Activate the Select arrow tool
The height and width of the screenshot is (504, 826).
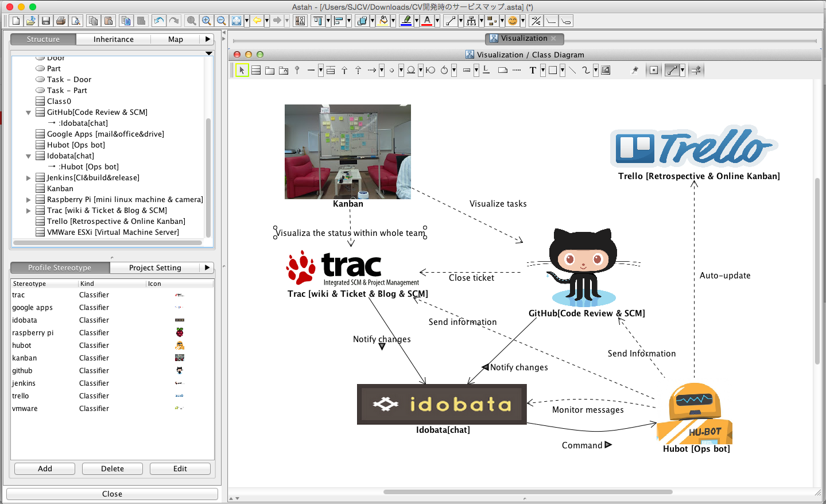pyautogui.click(x=242, y=71)
